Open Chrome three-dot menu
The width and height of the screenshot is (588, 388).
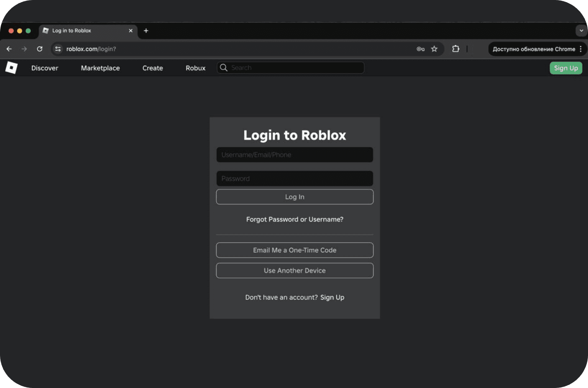click(580, 49)
